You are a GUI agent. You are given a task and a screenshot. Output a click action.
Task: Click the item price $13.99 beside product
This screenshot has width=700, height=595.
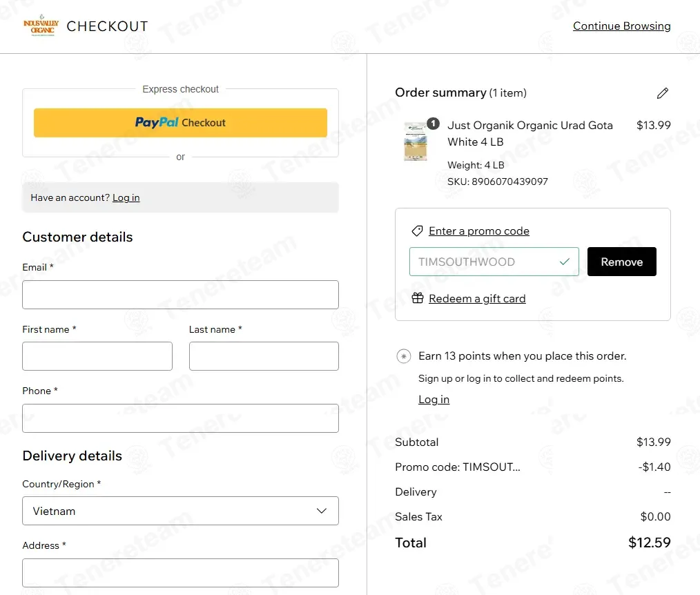point(654,125)
